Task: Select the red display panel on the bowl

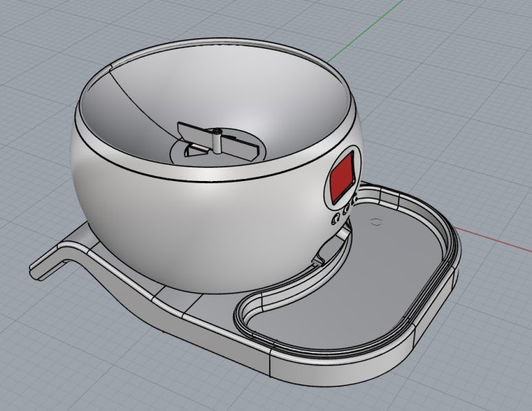Action: 342,177
